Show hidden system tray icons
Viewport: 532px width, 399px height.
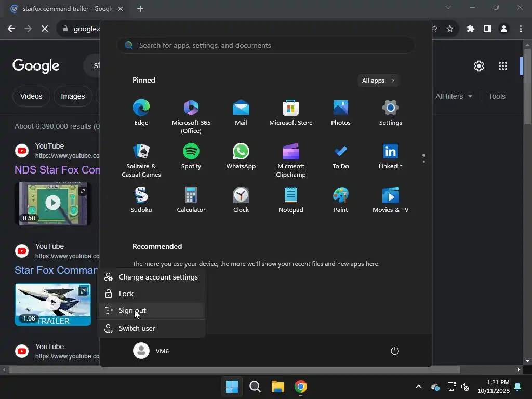[419, 387]
